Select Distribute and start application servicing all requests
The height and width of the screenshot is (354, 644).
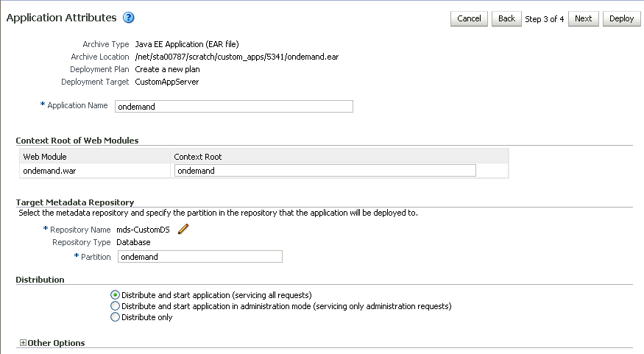pos(115,295)
